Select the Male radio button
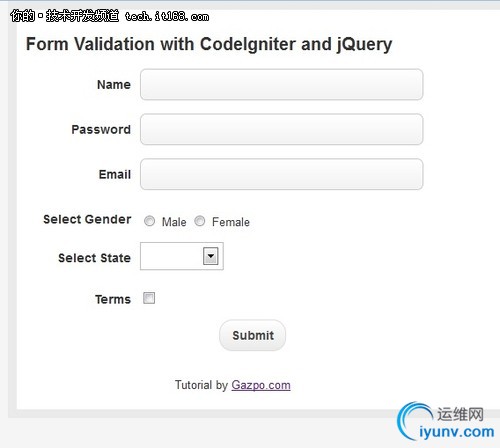 (149, 221)
